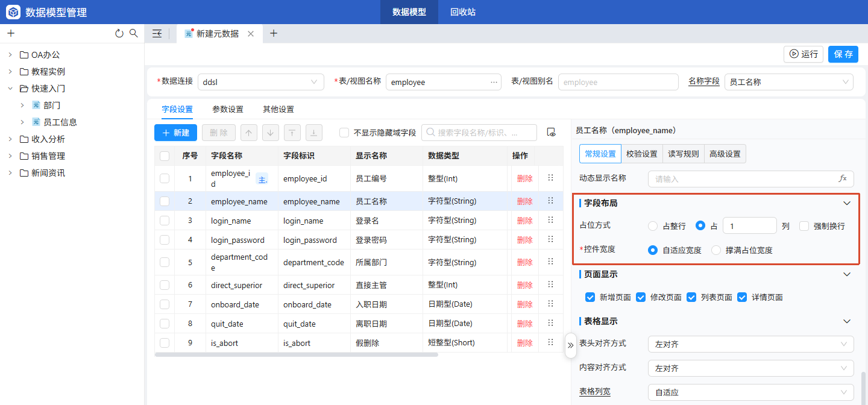This screenshot has width=868, height=405.
Task: Collapse the 表格显示 section chevron
Action: coord(847,321)
